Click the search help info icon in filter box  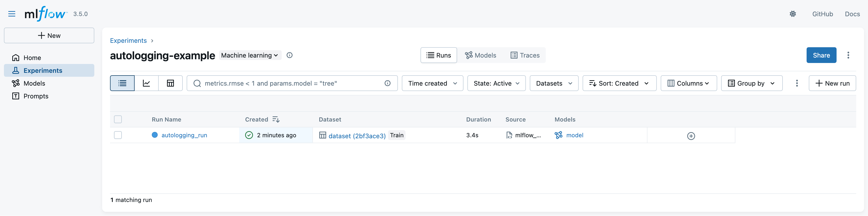click(388, 83)
